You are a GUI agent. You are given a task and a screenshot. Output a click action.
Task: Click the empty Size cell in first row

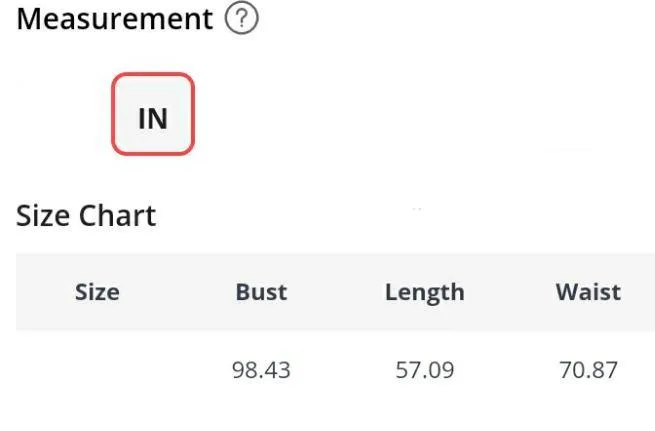(x=97, y=370)
